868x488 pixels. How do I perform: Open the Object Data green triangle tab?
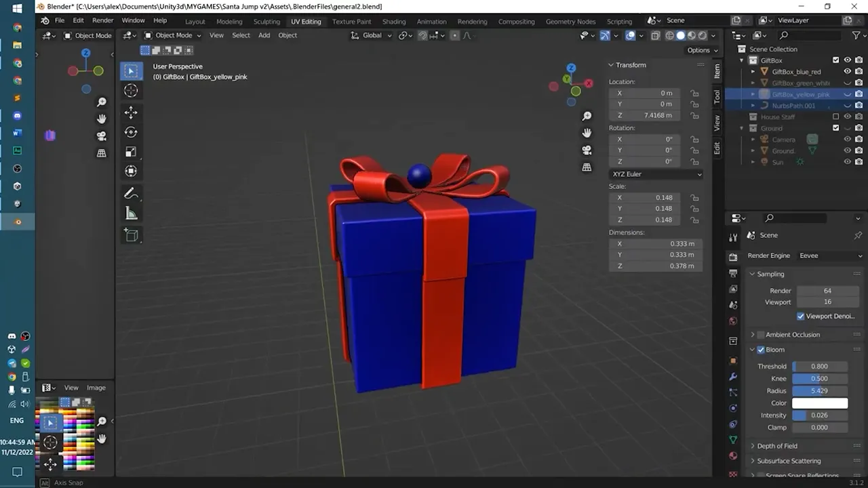[733, 440]
